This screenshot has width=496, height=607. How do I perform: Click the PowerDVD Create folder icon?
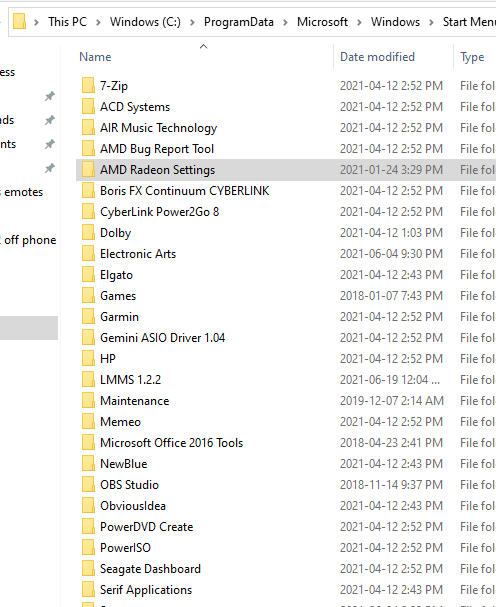(88, 526)
